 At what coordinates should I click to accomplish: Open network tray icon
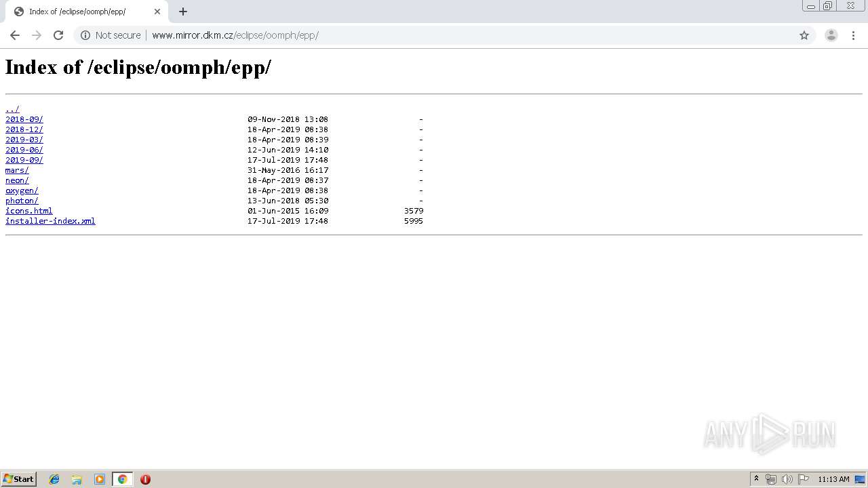click(771, 479)
